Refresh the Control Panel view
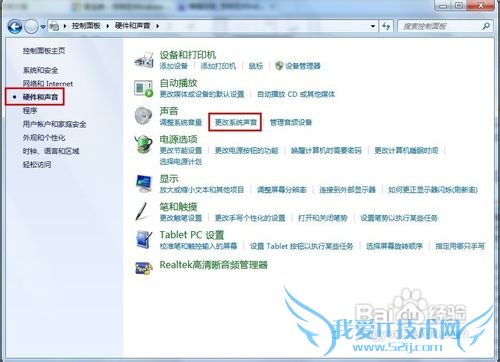 pos(386,26)
